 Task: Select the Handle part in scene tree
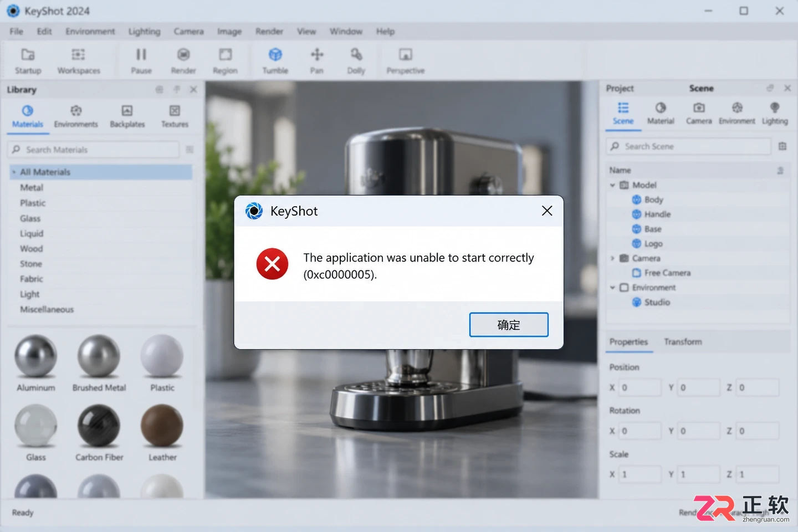click(x=657, y=214)
